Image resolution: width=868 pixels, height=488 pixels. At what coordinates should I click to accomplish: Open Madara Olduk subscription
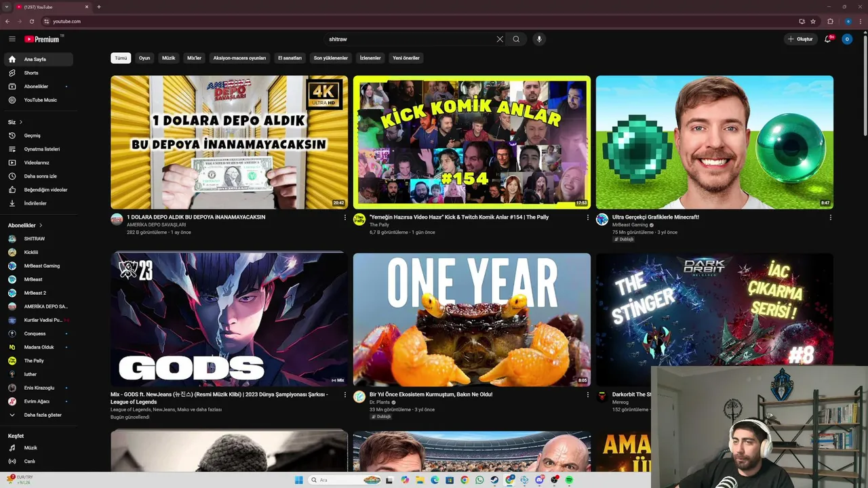(39, 347)
